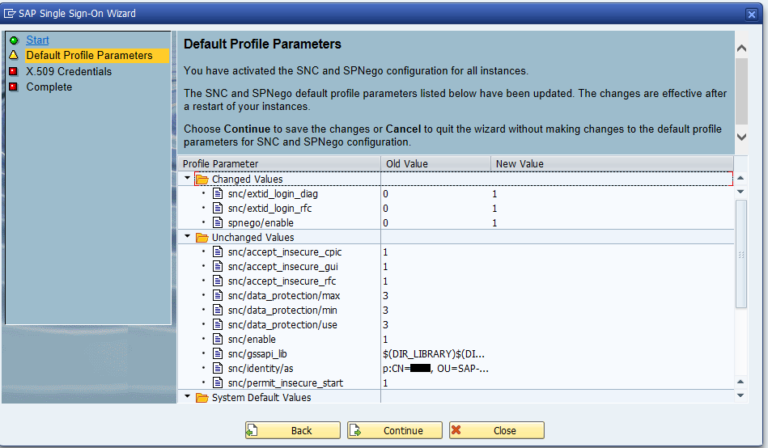Click new value 1 for spnego/enable
The height and width of the screenshot is (448, 768).
tap(495, 223)
